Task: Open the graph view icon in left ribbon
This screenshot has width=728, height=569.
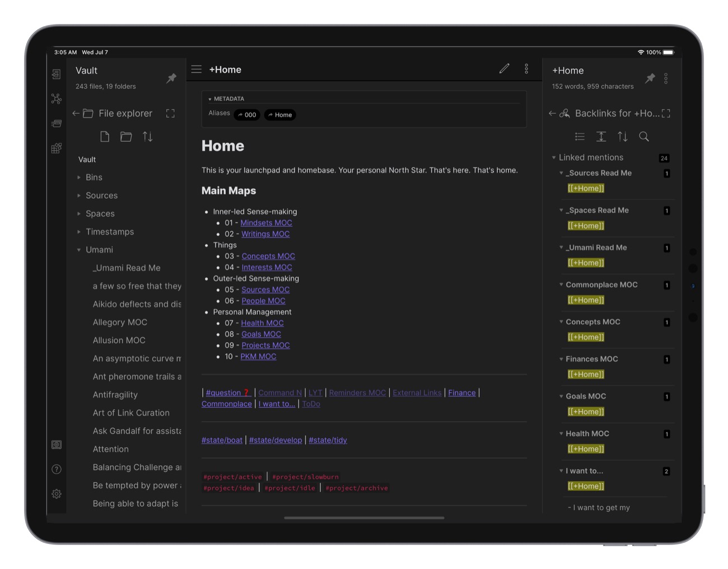Action: click(x=57, y=99)
